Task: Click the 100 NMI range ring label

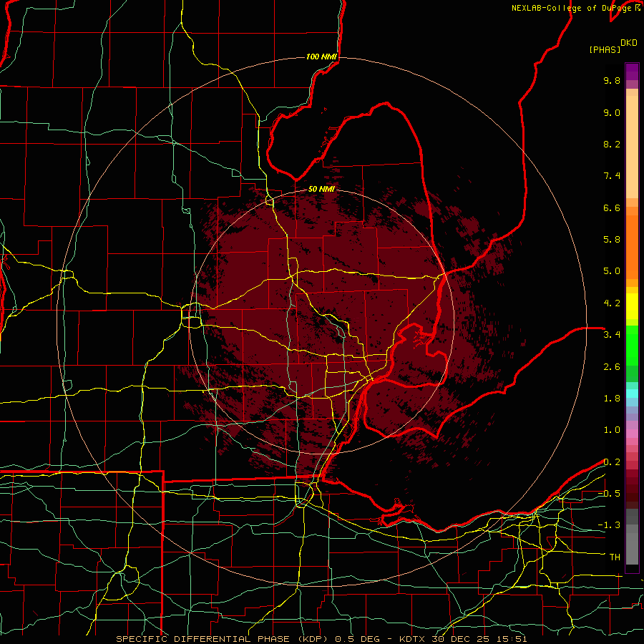Action: (x=321, y=57)
